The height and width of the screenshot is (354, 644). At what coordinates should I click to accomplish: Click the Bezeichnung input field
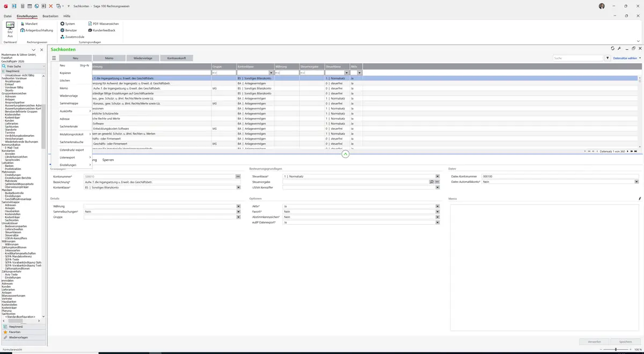click(x=162, y=182)
